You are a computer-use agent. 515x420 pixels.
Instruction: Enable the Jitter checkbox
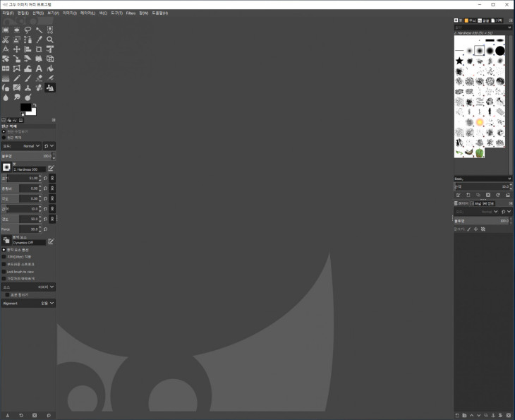[x=4, y=257]
